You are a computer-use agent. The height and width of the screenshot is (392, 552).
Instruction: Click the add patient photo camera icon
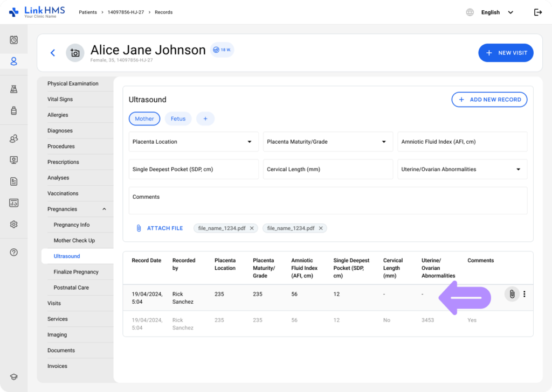(75, 53)
